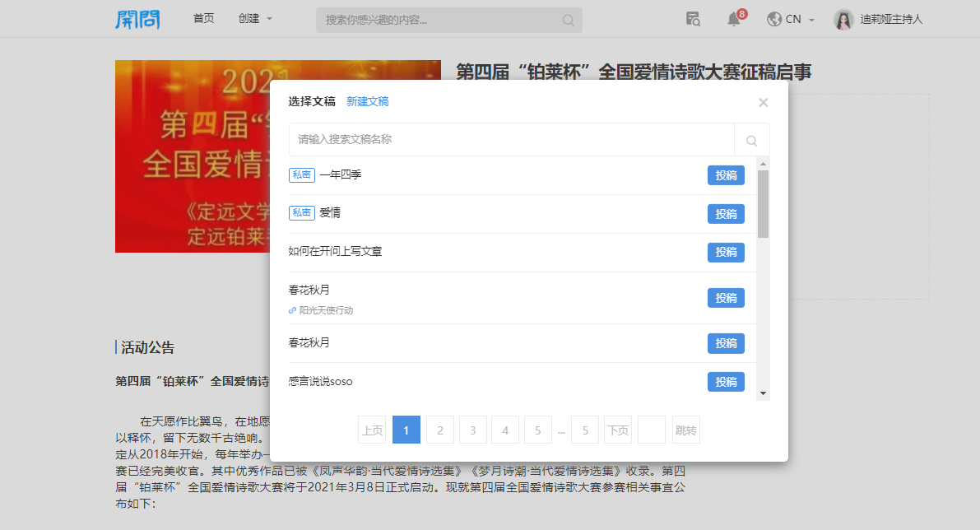Go to previous page with 上页
The width and height of the screenshot is (980, 530).
[372, 430]
